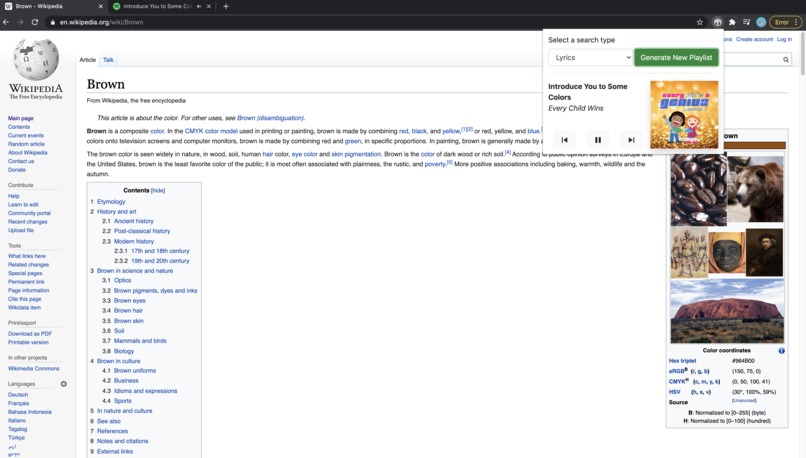806x458 pixels.
Task: Click the page vertical scrollbar
Action: (x=802, y=53)
